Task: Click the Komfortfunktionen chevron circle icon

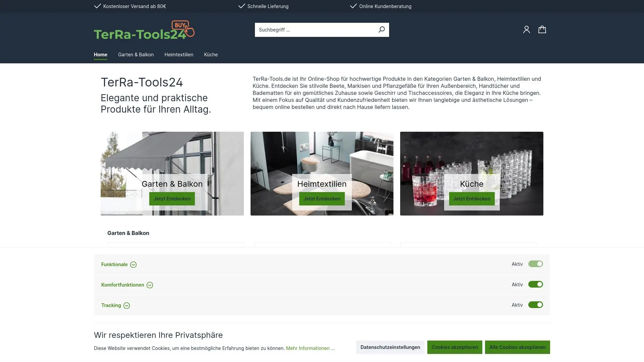Action: 150,285
